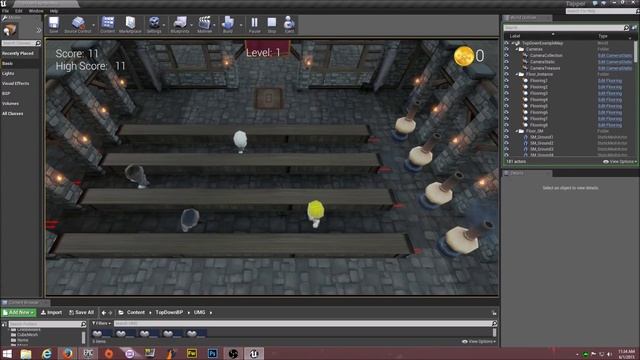Collapse the Cameras folder in outliner
Viewport: 640px width, 360px height.
click(517, 49)
